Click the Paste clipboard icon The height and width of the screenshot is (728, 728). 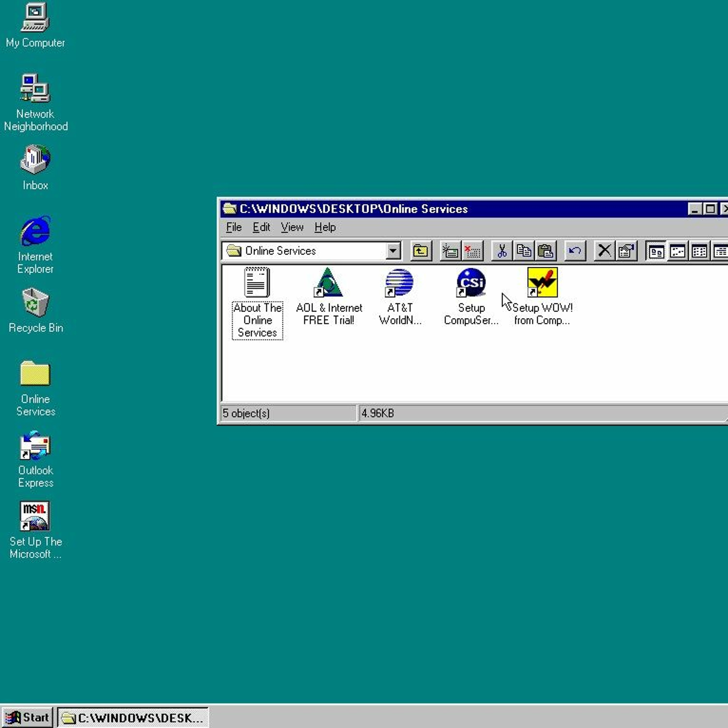pos(545,251)
